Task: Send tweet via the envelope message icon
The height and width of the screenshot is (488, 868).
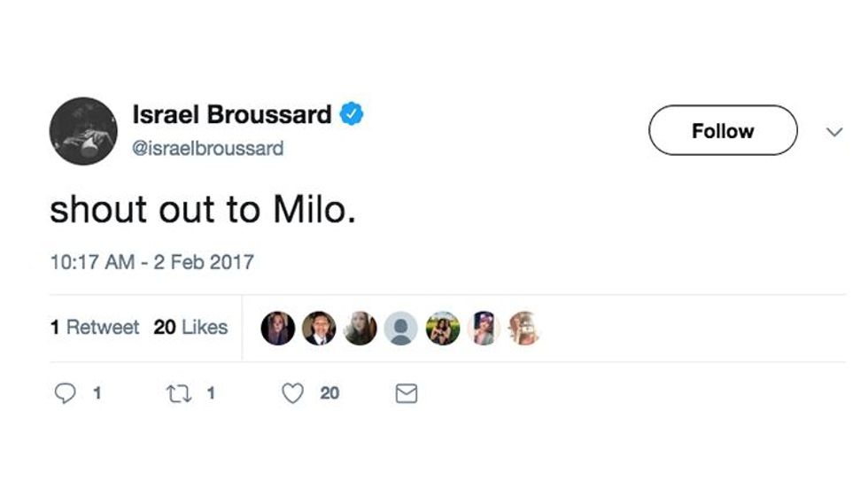Action: 406,393
